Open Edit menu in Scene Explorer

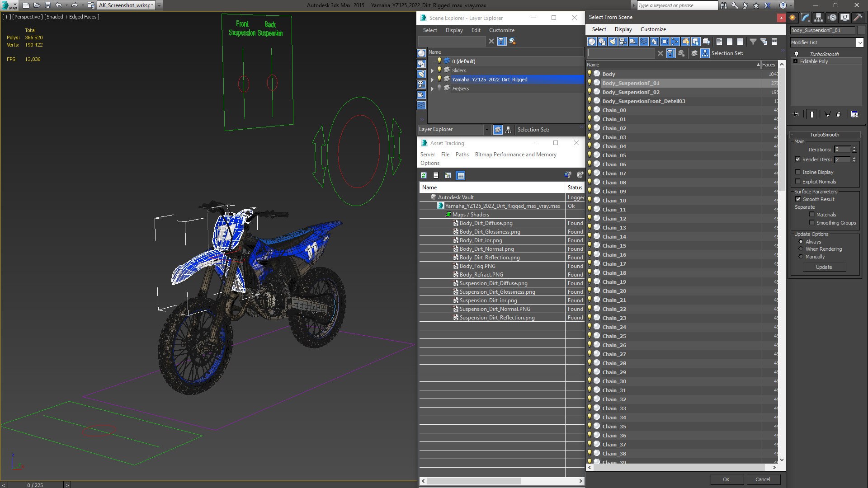(476, 30)
